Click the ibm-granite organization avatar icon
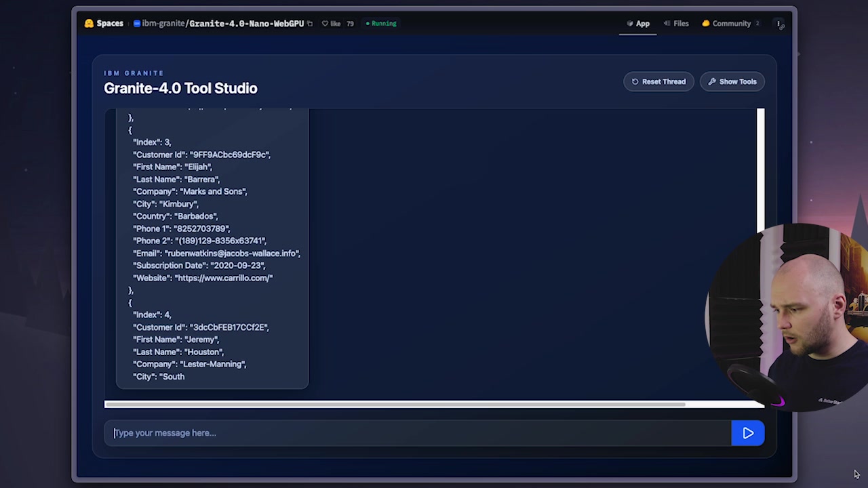Viewport: 868px width, 488px height. click(137, 23)
